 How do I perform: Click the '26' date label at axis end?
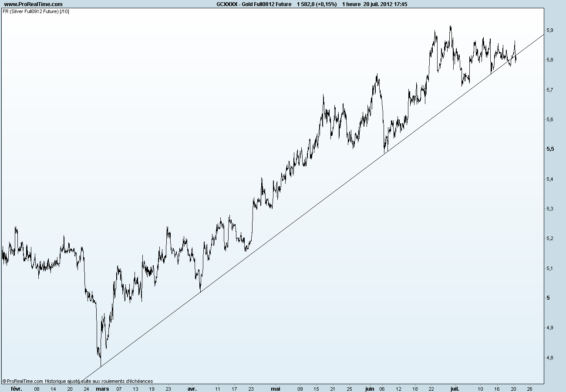coord(529,388)
